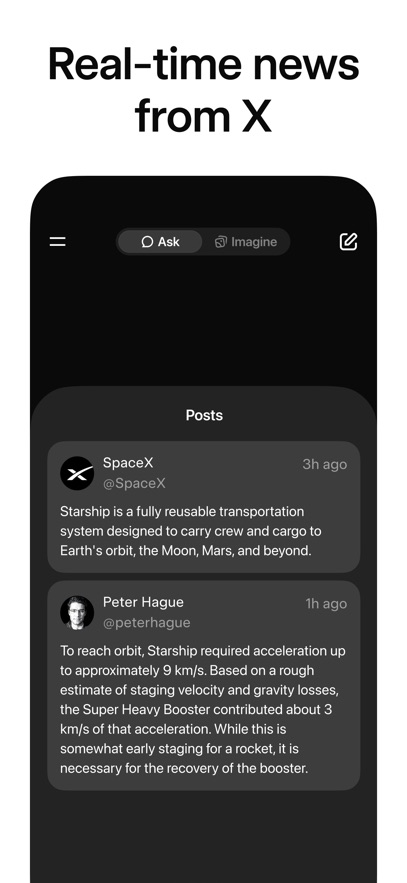Viewport: 407px width, 883px height.
Task: Switch to the Imagine tab
Action: click(x=245, y=242)
